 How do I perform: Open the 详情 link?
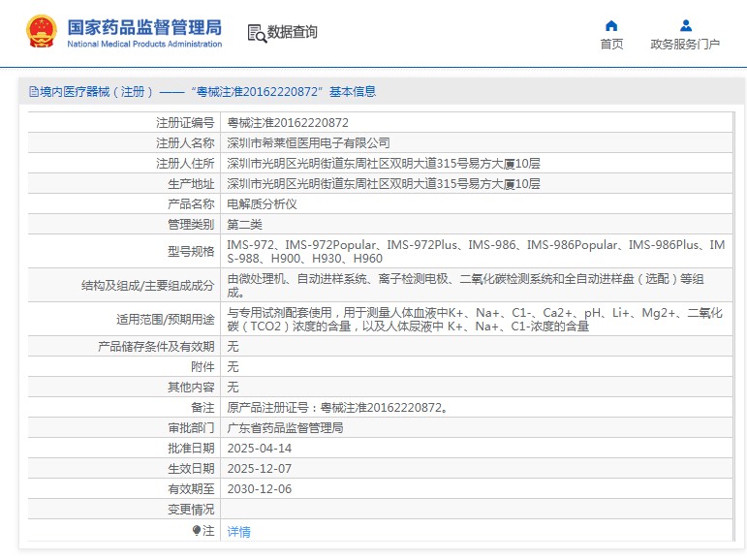point(238,531)
